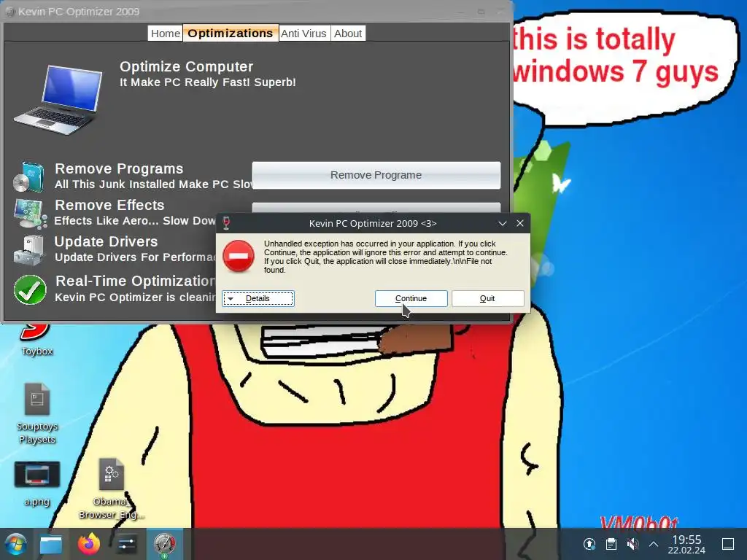747x560 pixels.
Task: Click the muted volume tray icon
Action: [632, 544]
